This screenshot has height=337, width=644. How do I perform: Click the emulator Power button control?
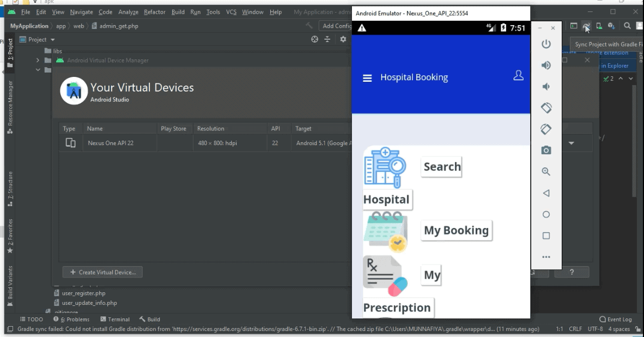point(546,44)
